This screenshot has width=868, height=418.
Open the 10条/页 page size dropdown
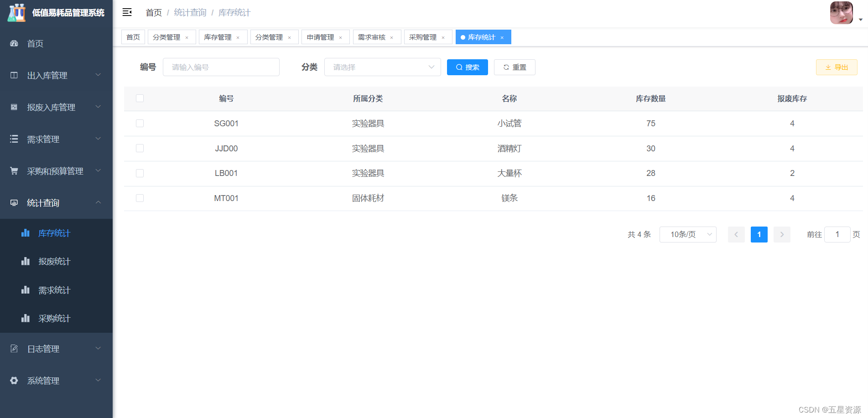coord(688,234)
